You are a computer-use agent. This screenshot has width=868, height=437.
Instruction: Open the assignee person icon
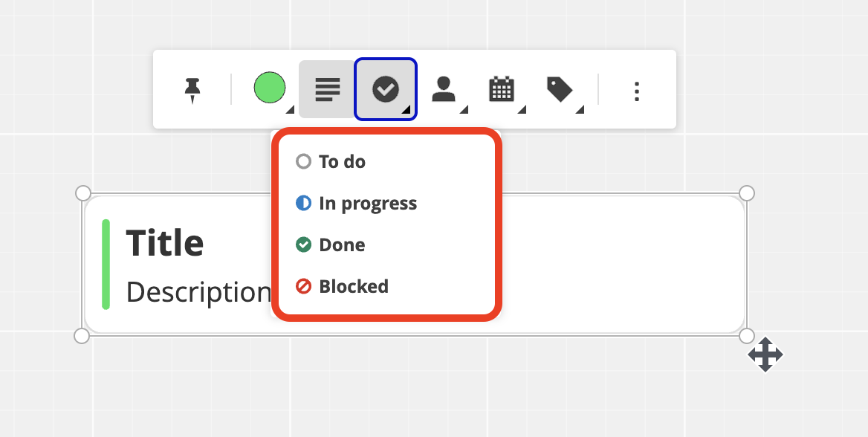[x=444, y=90]
